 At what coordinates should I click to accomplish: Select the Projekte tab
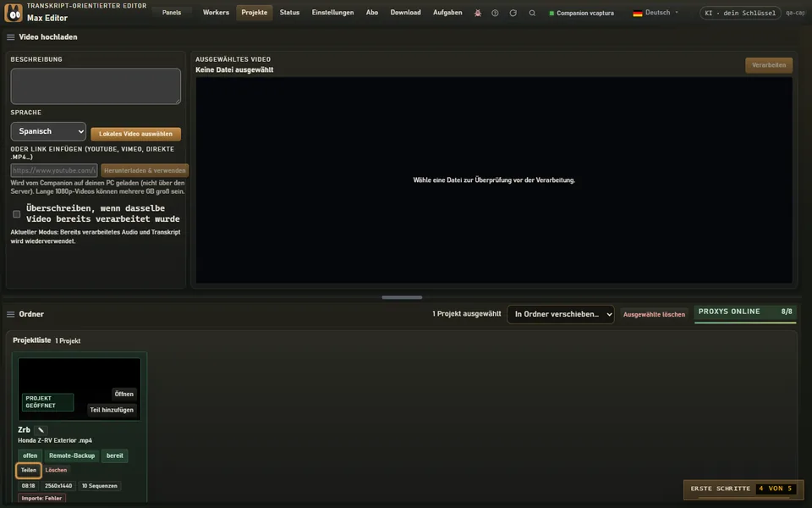tap(255, 13)
